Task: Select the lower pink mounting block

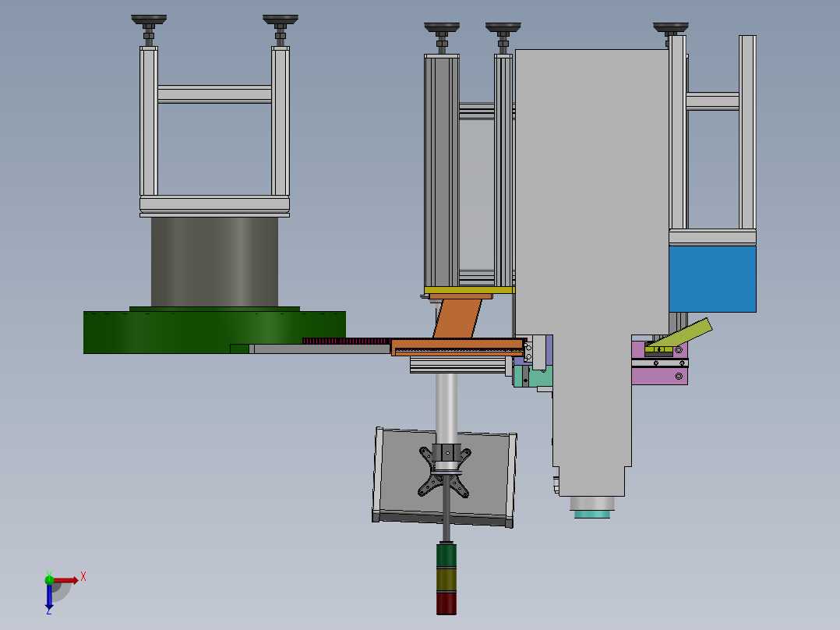Action: 659,376
